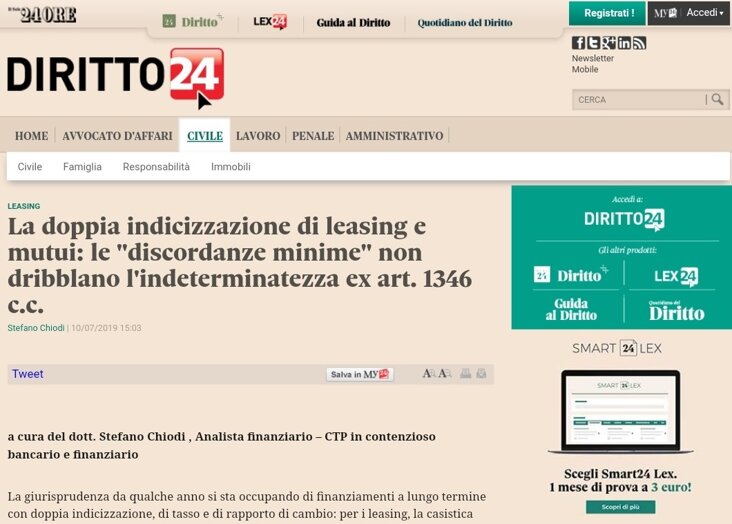This screenshot has width=732, height=524.
Task: Click Quotidiano del Diritto in green panel
Action: pos(676,311)
